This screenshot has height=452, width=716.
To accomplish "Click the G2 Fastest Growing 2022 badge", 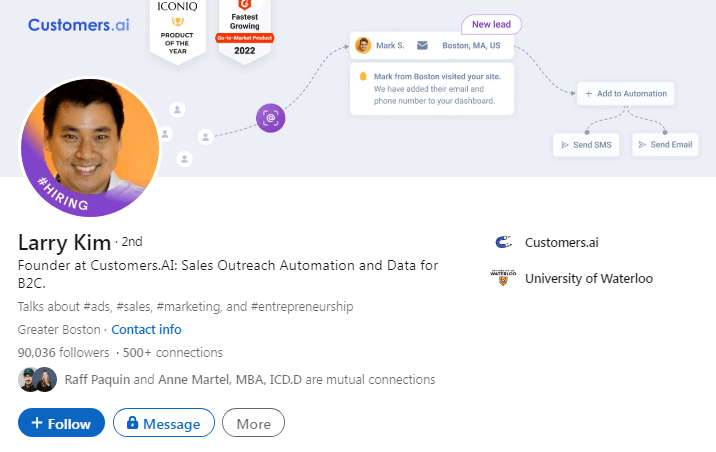I will click(x=245, y=28).
